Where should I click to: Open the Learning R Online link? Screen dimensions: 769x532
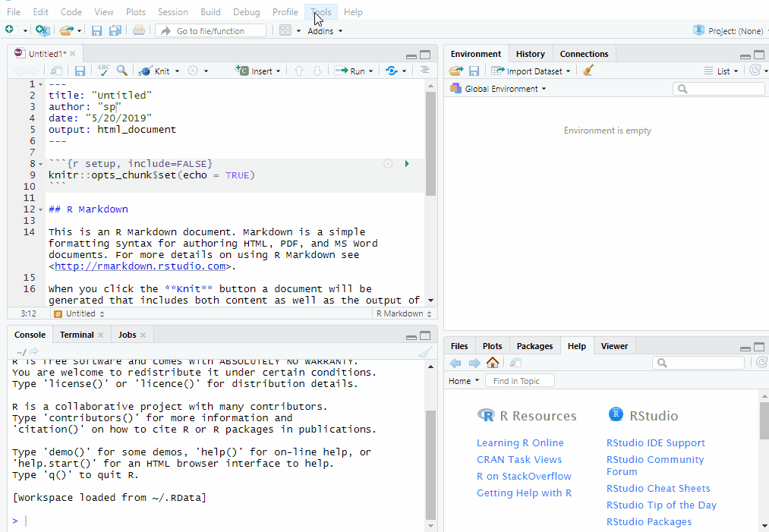(x=520, y=442)
